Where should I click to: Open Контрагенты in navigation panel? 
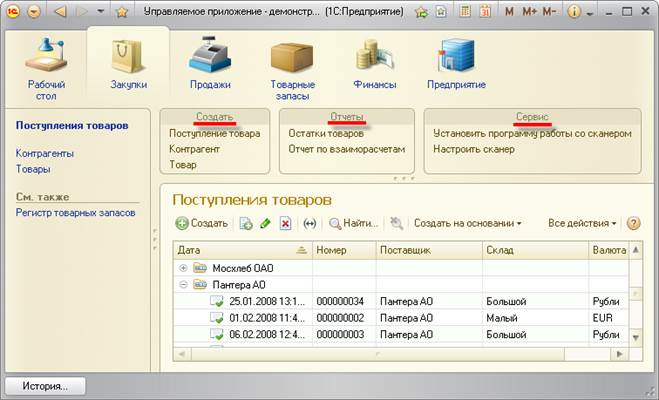45,153
